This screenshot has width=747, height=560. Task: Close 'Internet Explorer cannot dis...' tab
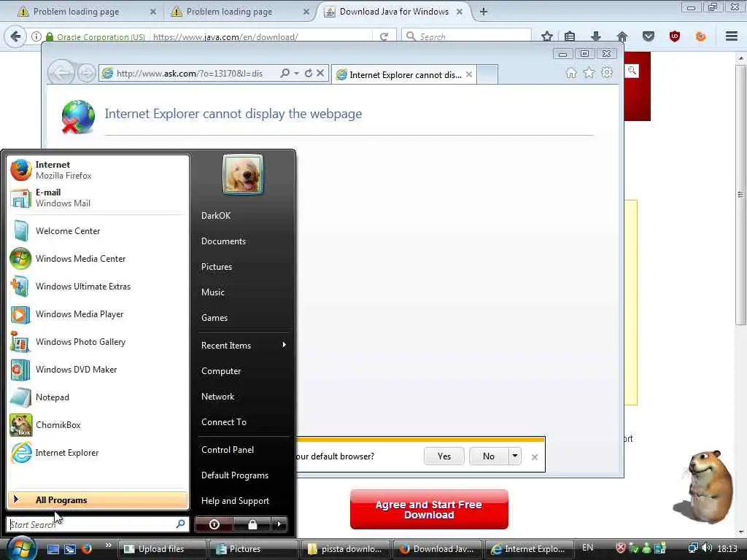coord(469,75)
